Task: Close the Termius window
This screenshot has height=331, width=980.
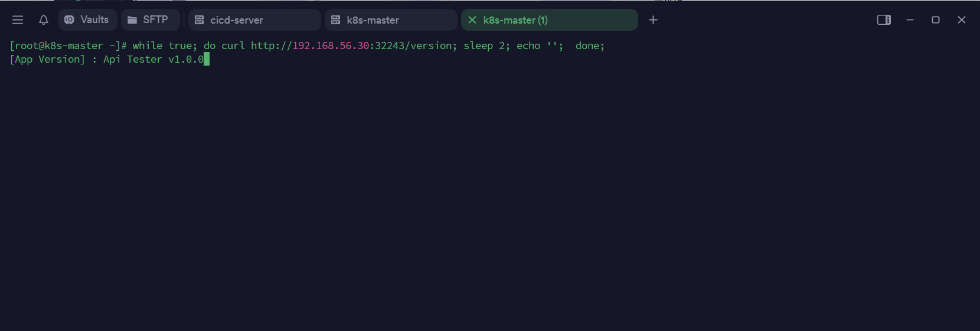Action: pyautogui.click(x=962, y=20)
